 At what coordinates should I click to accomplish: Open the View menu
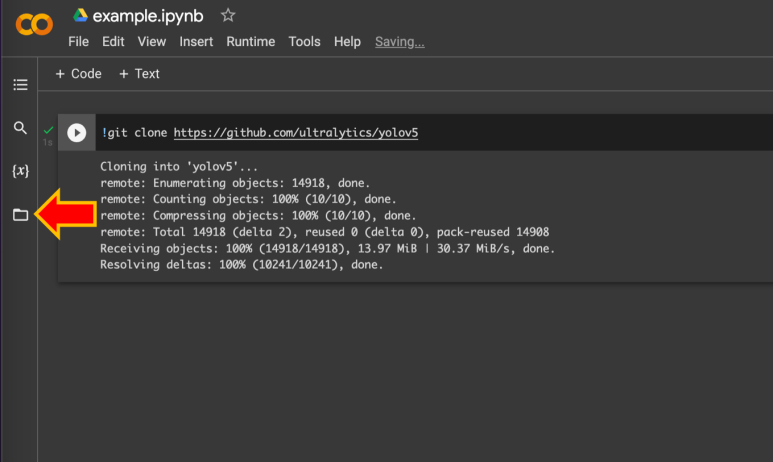click(151, 42)
